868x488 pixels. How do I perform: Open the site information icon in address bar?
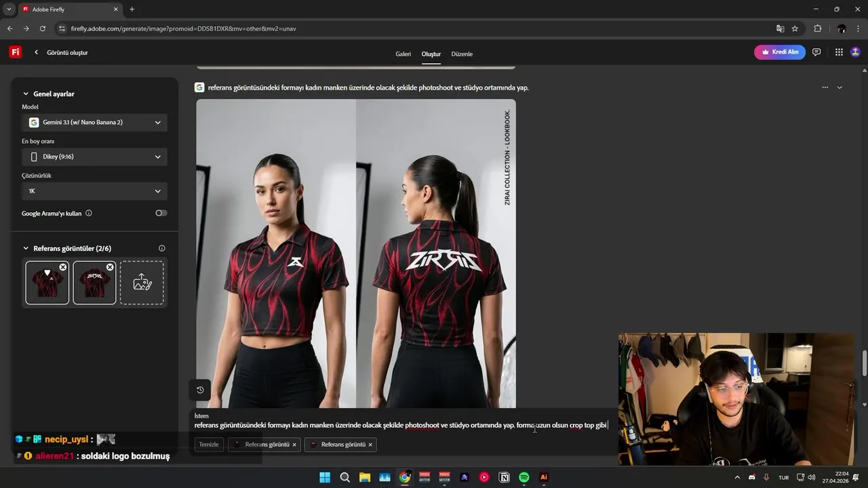[62, 28]
